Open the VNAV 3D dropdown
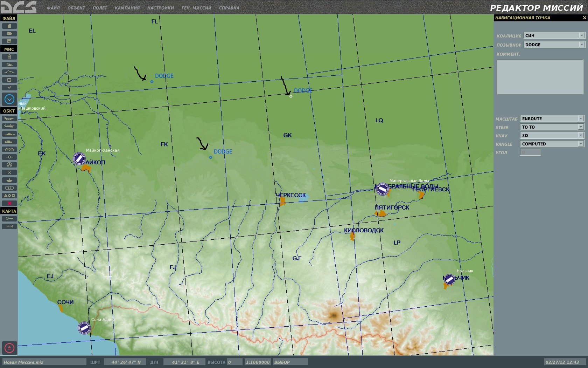 552,135
